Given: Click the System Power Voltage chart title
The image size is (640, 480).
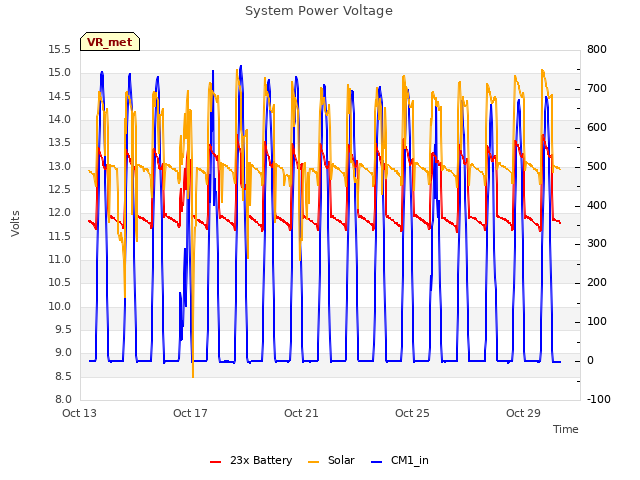Looking at the screenshot, I should [319, 11].
